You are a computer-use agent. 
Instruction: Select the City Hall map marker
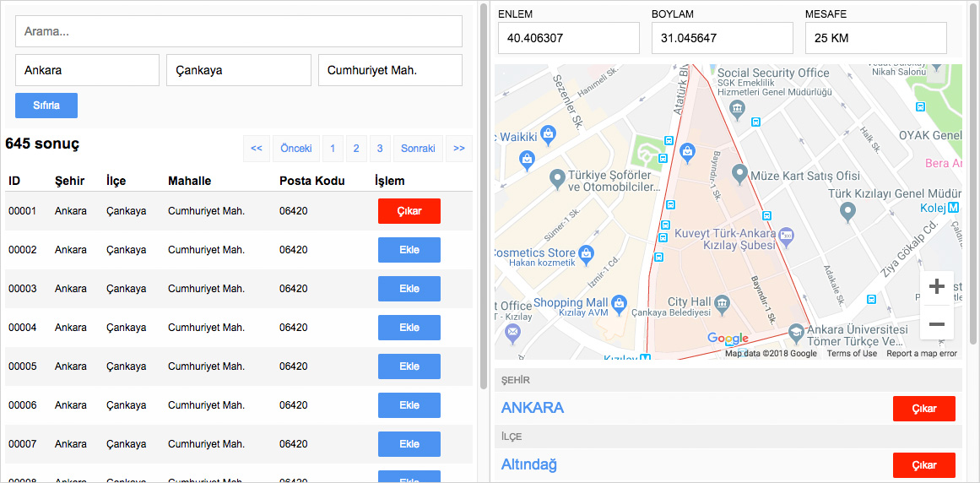pyautogui.click(x=722, y=302)
